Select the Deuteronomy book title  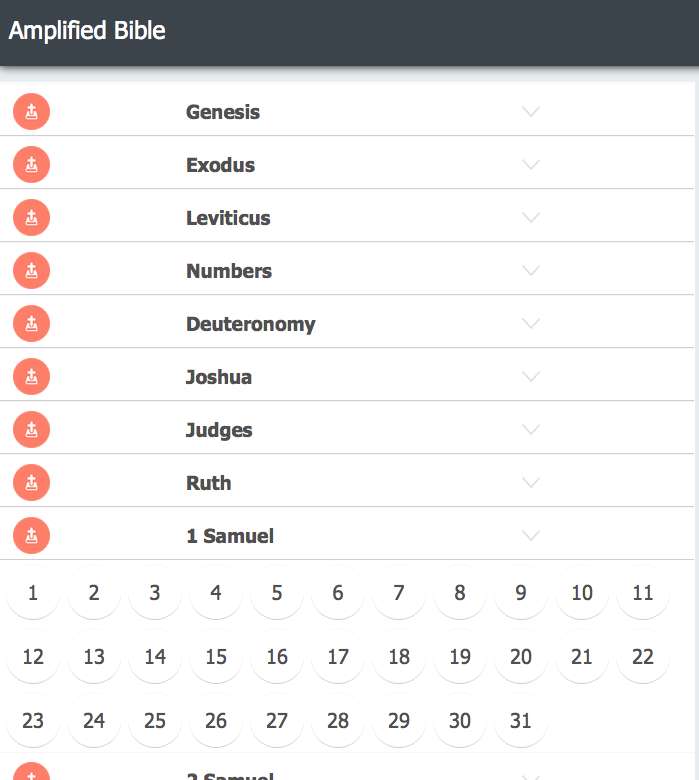click(x=250, y=324)
